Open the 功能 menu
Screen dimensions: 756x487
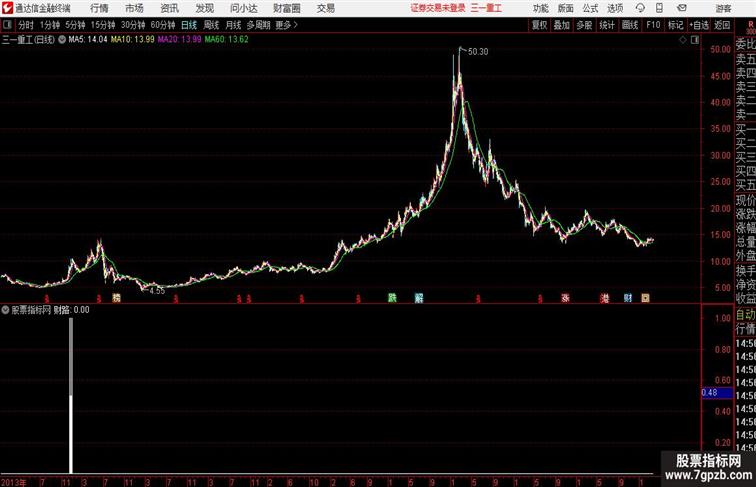[540, 8]
